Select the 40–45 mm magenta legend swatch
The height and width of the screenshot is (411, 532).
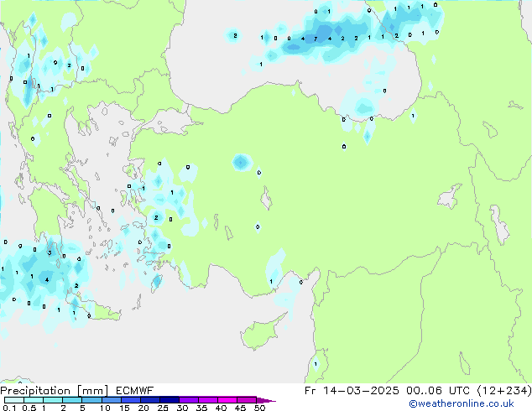227,400
